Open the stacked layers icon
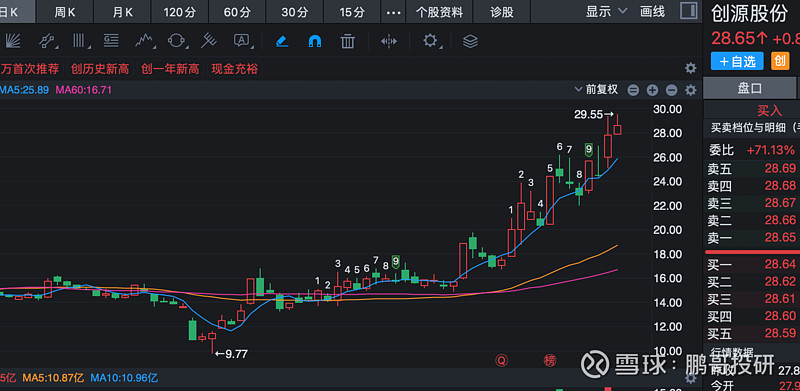This screenshot has height=391, width=800. (x=470, y=41)
